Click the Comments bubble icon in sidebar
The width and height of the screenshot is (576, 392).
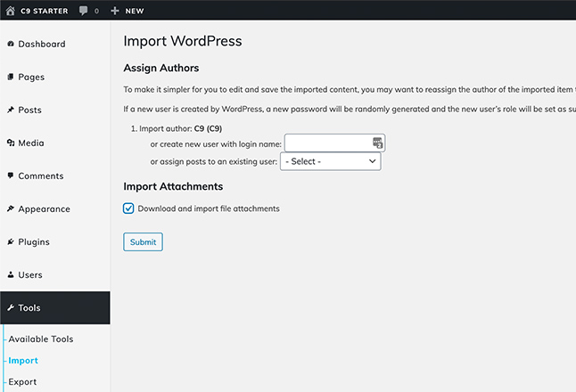click(11, 176)
